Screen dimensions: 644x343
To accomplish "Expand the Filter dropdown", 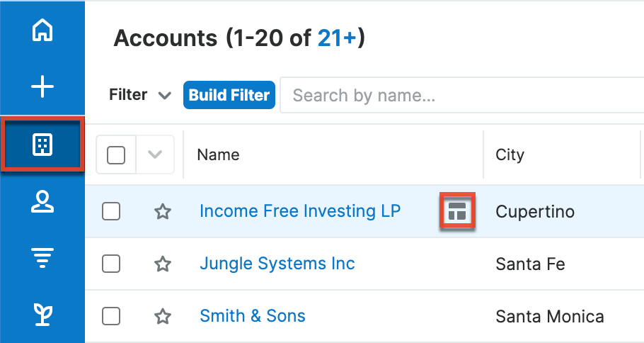I will pyautogui.click(x=140, y=95).
